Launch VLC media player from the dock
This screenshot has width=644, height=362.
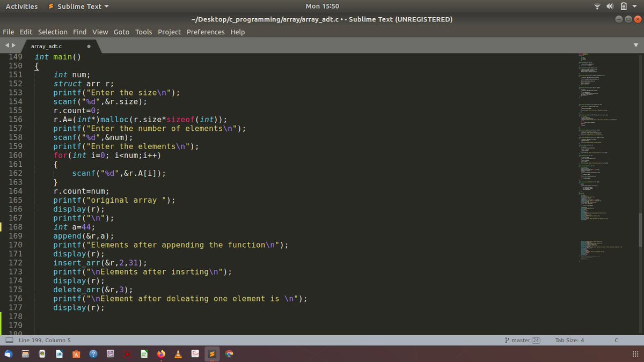tap(178, 354)
